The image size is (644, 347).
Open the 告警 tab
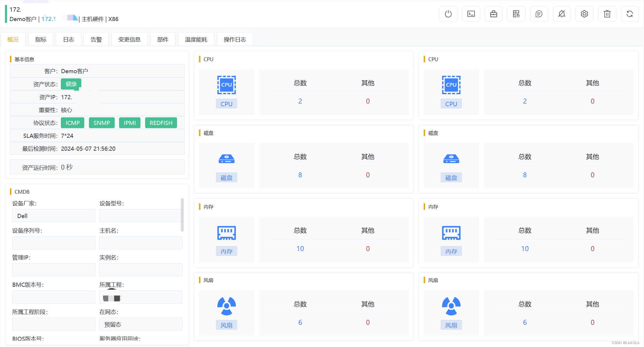(x=96, y=39)
